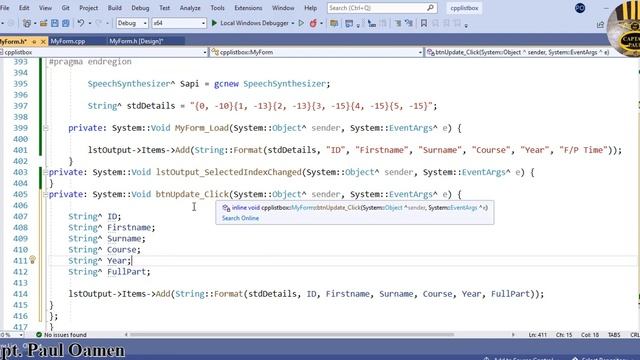
Task: Toggle a bookmark with the bookmark icon
Action: pos(424,23)
